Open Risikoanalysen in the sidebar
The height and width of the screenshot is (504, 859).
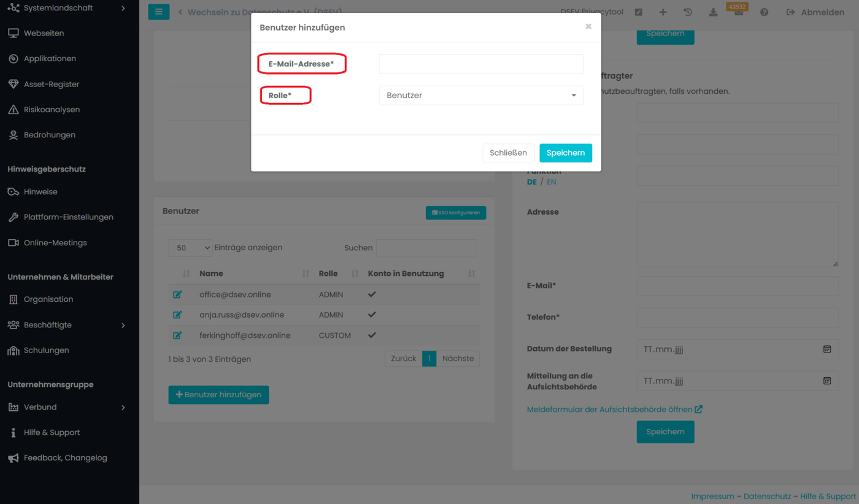click(52, 110)
